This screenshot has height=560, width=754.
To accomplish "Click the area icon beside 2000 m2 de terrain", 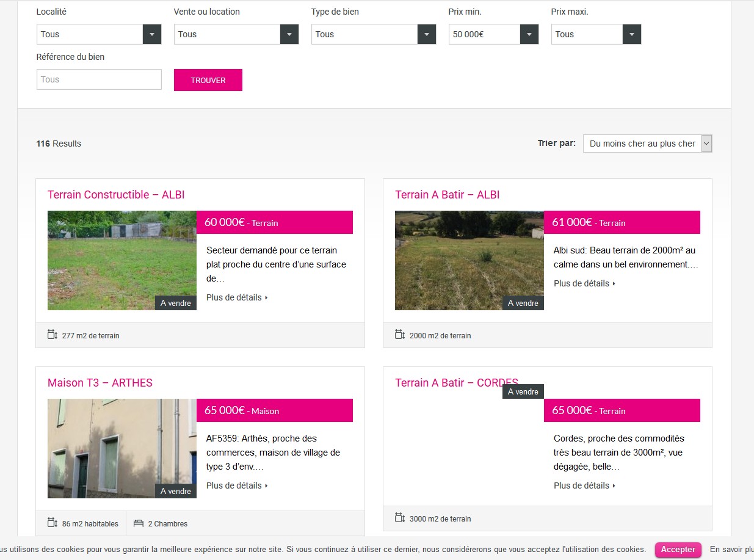I will [399, 335].
